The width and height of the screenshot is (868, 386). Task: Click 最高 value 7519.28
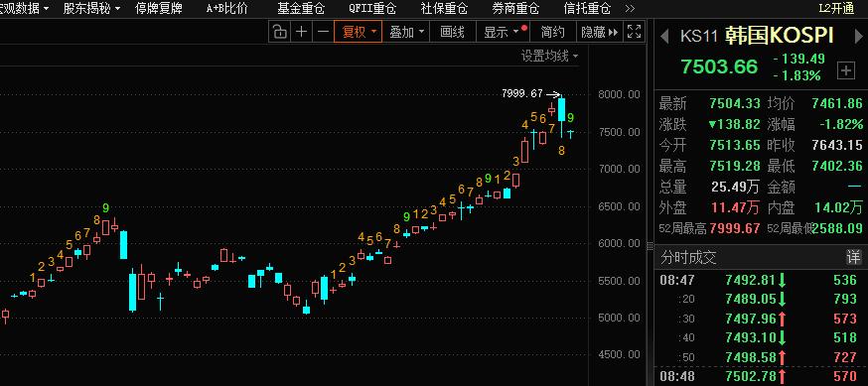[x=735, y=166]
